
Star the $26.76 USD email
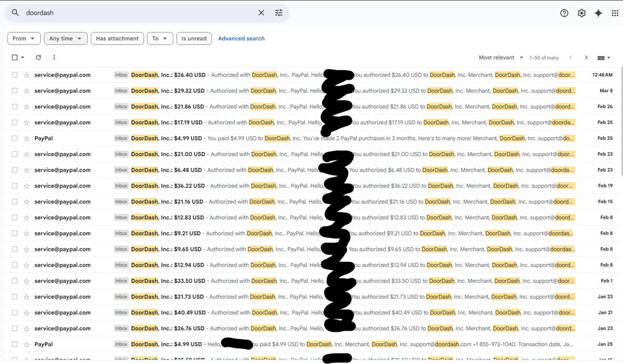click(26, 328)
